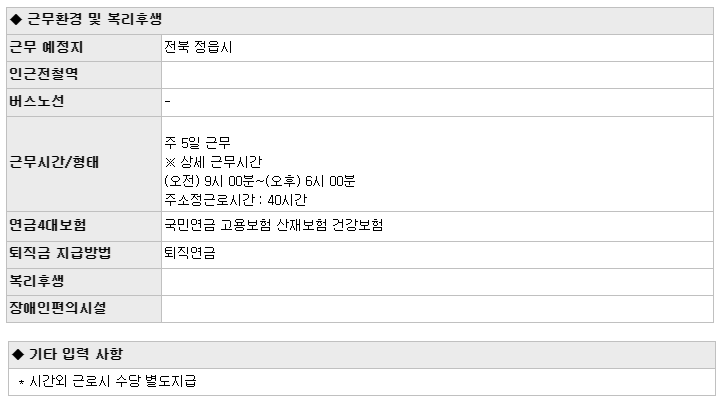Select the 연금4대보험 label cell
The height and width of the screenshot is (417, 724).
pos(84,226)
